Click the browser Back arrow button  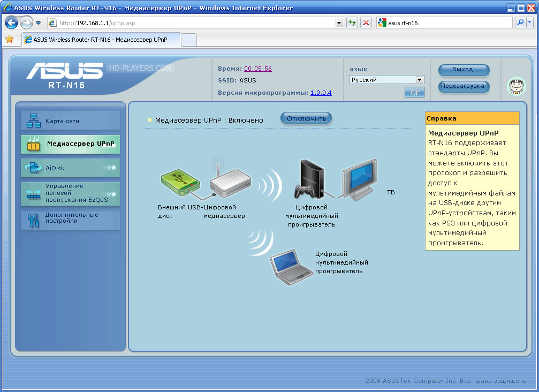(x=11, y=23)
